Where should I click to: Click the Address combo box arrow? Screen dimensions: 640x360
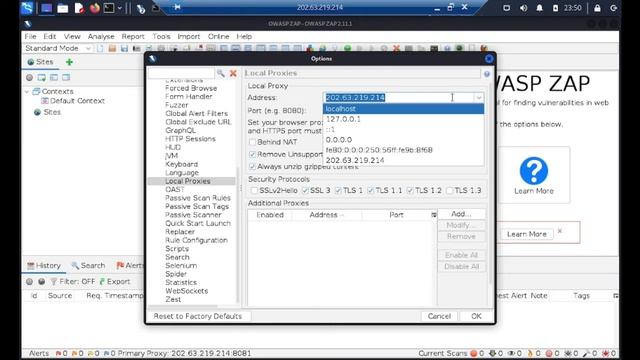point(478,98)
